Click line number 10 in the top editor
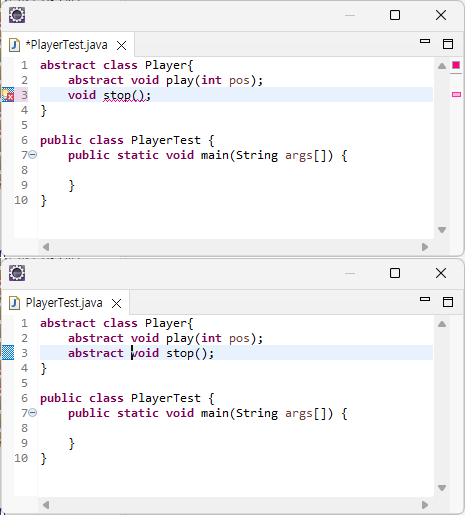Image resolution: width=465 pixels, height=517 pixels. click(x=21, y=200)
